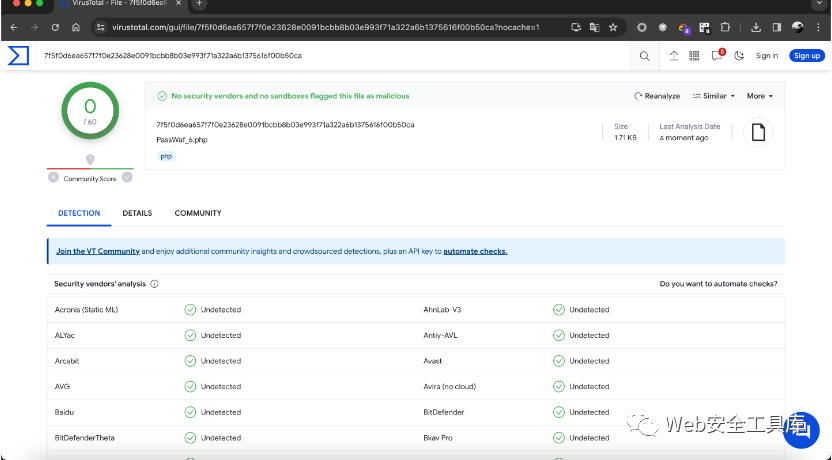This screenshot has width=832, height=460.
Task: Click the upload file icon
Action: [673, 56]
